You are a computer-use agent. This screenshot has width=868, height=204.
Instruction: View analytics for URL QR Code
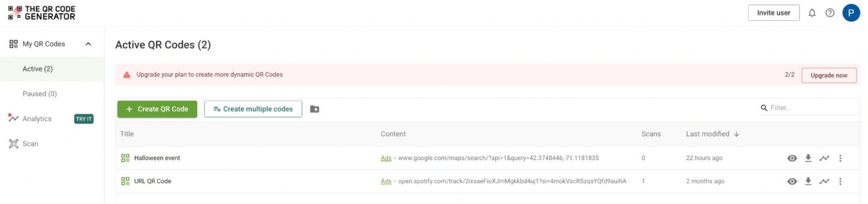tap(824, 181)
